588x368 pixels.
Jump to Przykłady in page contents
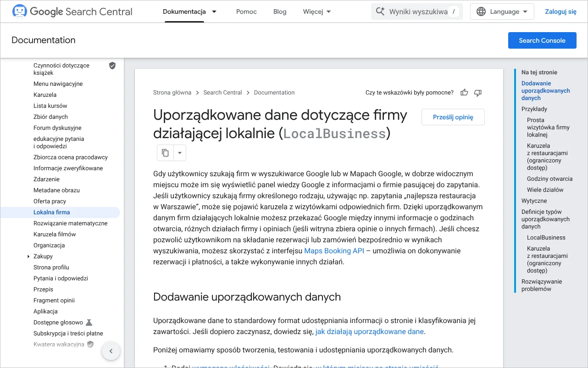pos(534,109)
